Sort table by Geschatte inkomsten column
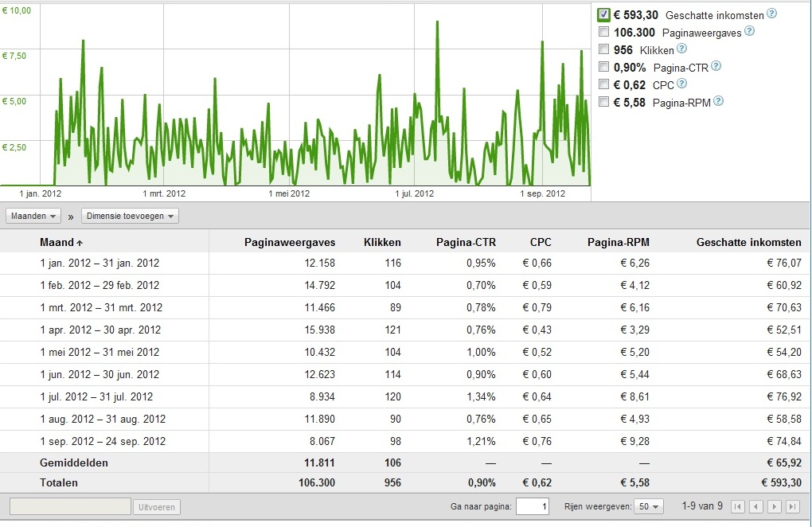Viewport: 812px width, 527px height. pos(749,242)
